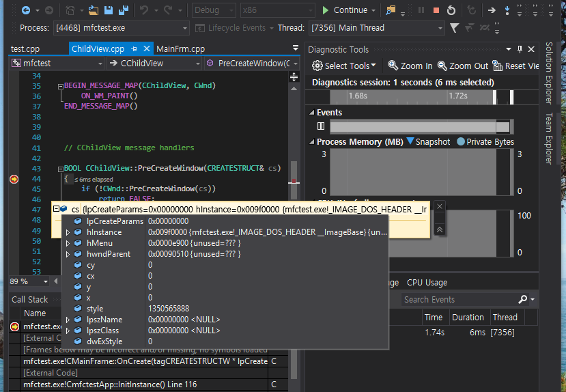Click the breakpoint marker on line 44
This screenshot has width=566, height=392.
click(14, 179)
